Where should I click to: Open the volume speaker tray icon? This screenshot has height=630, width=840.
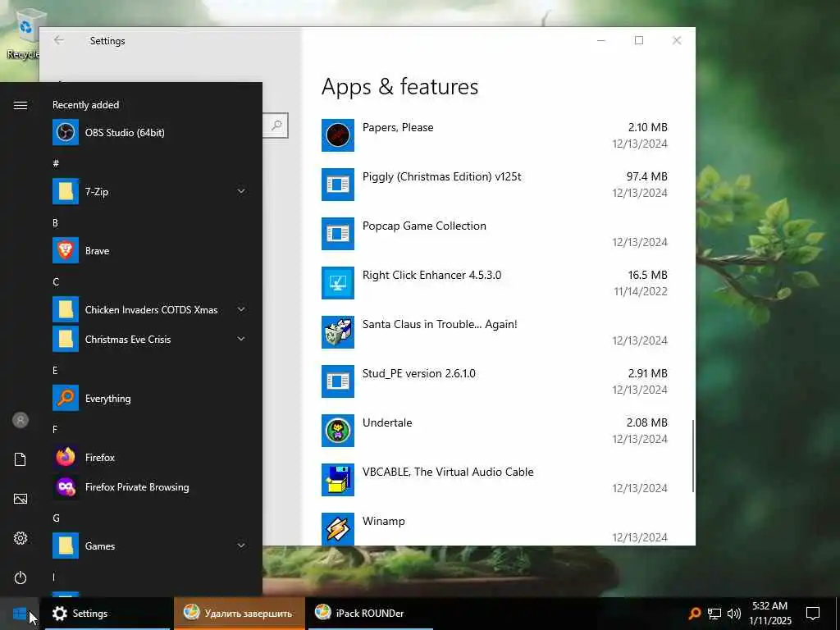click(x=734, y=614)
